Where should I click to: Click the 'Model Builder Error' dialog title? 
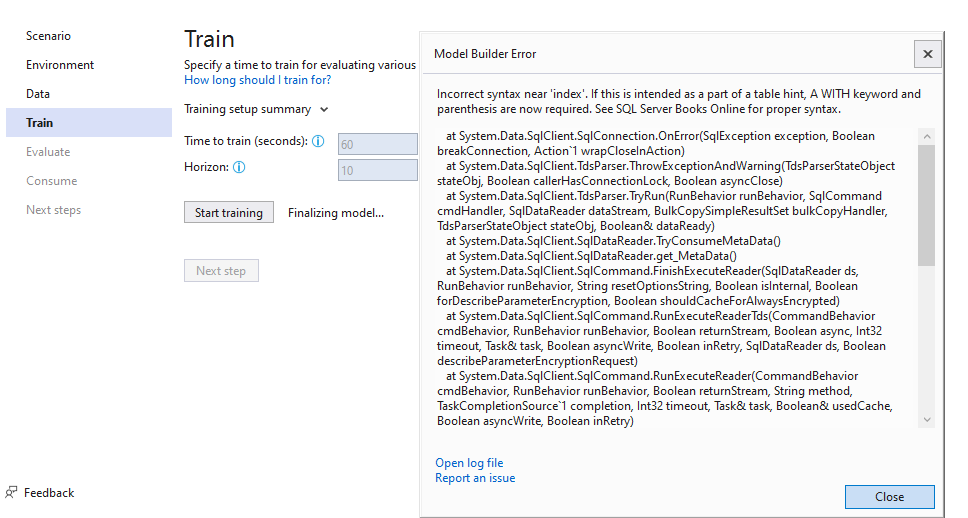(485, 54)
